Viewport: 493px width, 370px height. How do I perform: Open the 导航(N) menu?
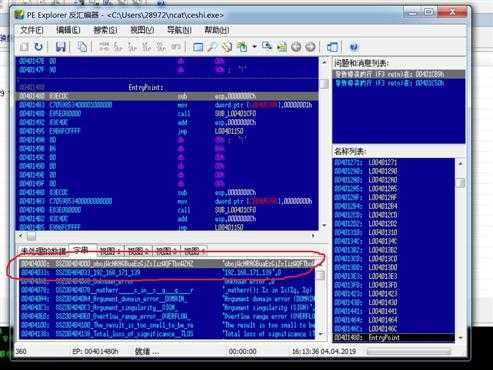coord(179,30)
